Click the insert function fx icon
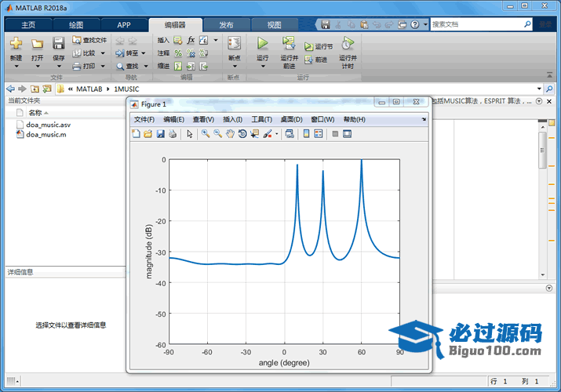561x392 pixels. (191, 40)
